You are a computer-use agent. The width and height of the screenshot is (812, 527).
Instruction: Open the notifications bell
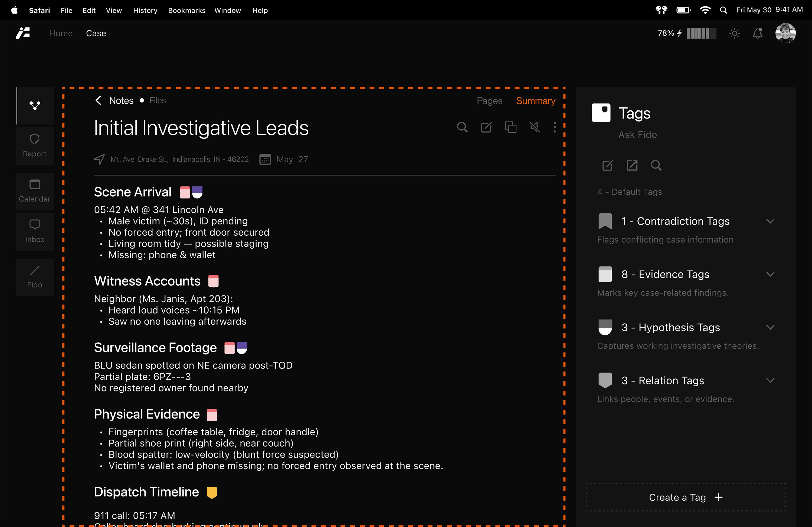click(757, 33)
